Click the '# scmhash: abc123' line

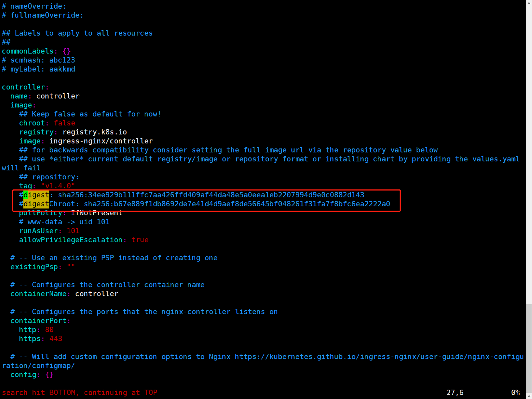[x=38, y=60]
